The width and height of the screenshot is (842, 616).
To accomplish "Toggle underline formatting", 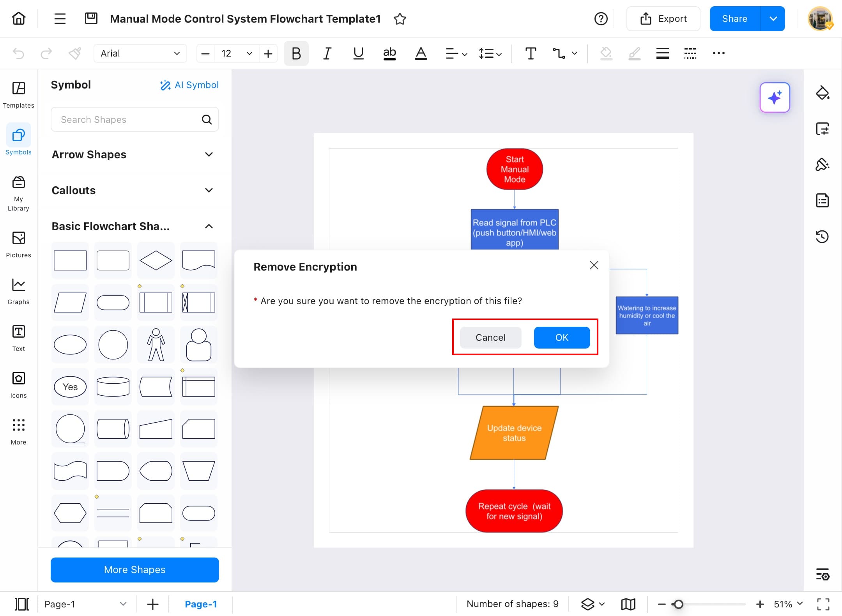I will [358, 53].
